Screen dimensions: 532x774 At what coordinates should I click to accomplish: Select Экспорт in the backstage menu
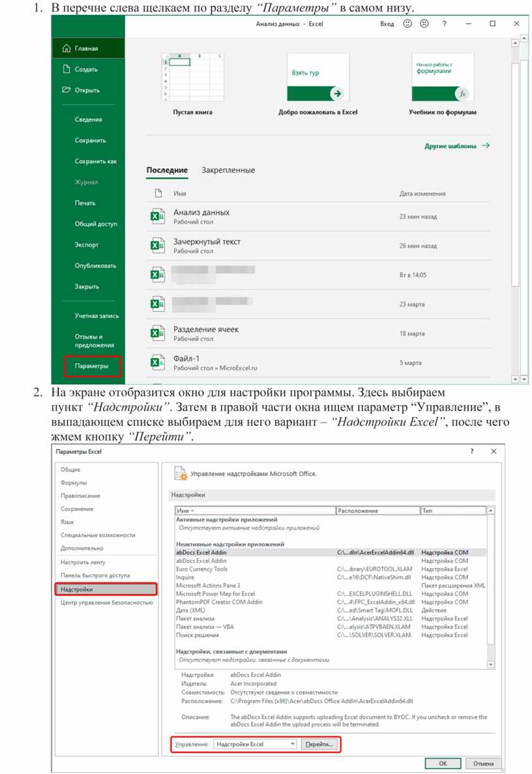pyautogui.click(x=86, y=245)
